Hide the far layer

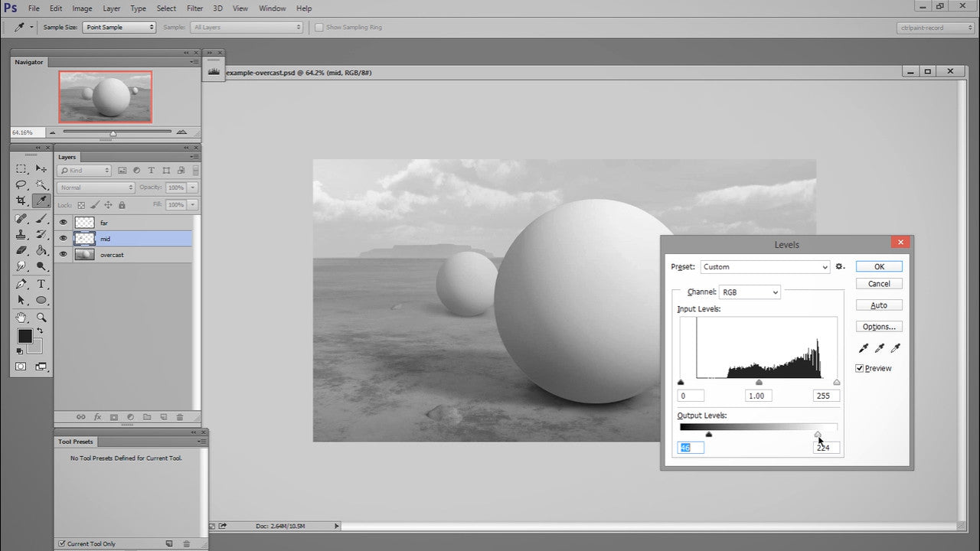click(63, 222)
